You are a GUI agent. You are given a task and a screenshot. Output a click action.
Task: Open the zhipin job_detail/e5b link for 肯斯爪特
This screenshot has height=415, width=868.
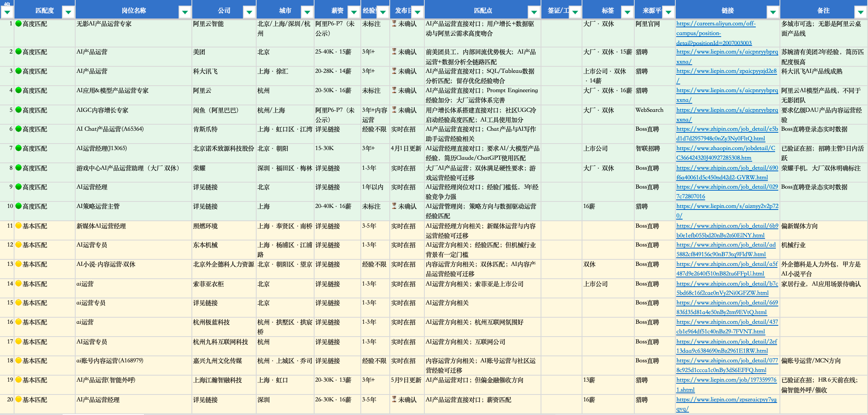pyautogui.click(x=727, y=134)
